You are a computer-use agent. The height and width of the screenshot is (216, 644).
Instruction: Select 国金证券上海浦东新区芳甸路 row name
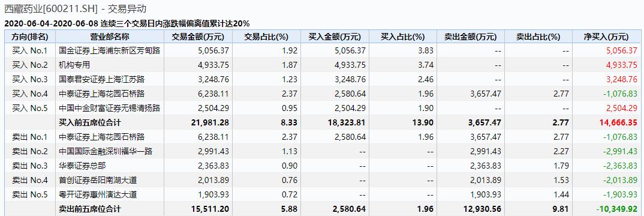pos(110,51)
